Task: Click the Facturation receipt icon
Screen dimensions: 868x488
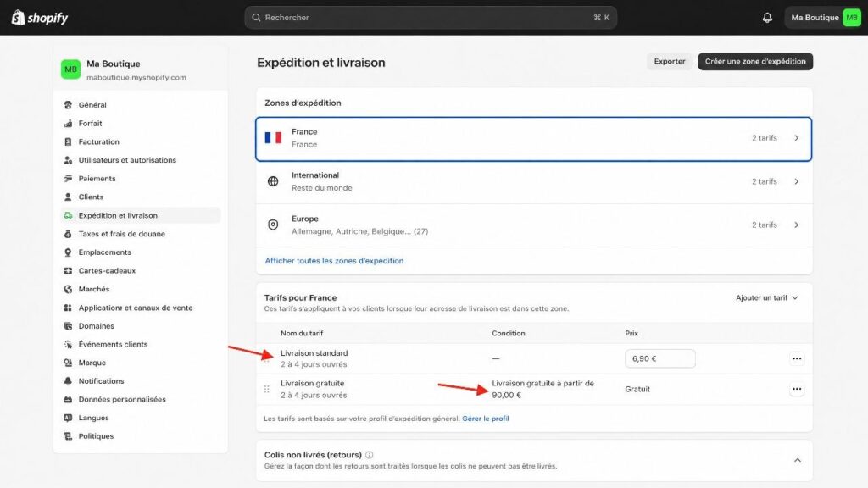Action: [x=68, y=141]
